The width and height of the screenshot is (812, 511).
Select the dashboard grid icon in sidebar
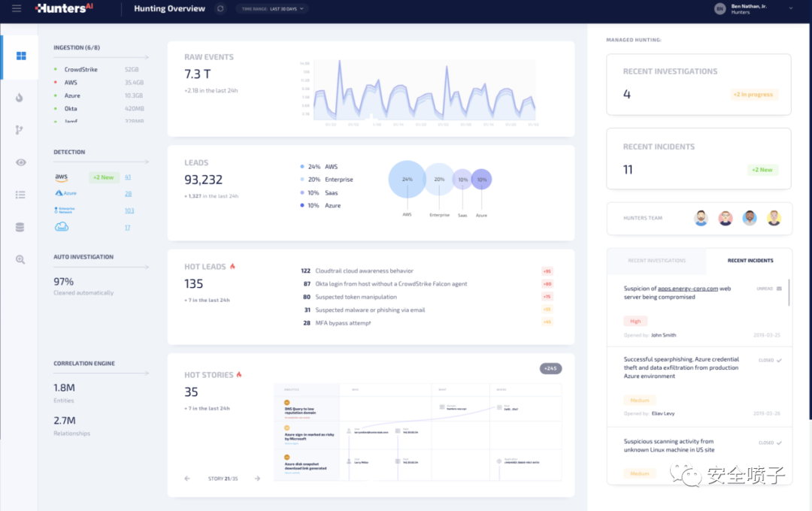tap(21, 56)
